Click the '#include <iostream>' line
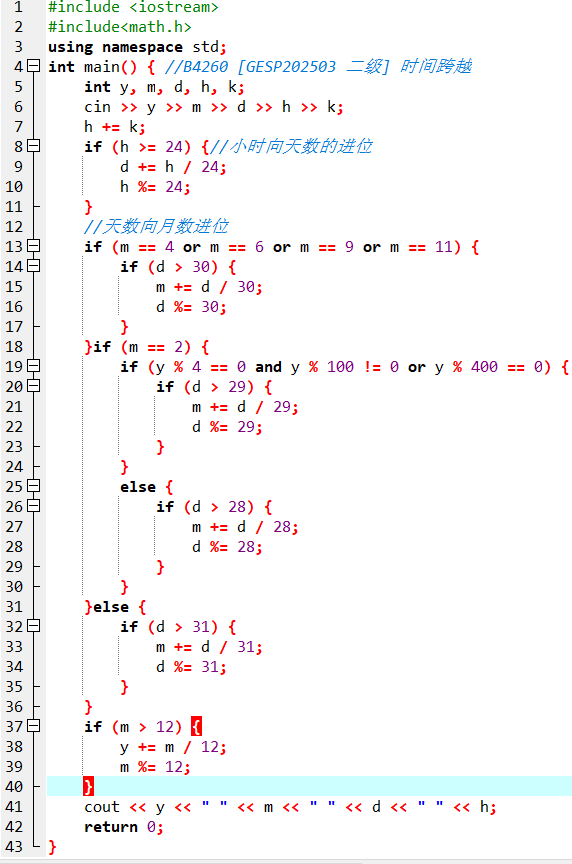Viewport: 572px width, 864px height. click(133, 7)
